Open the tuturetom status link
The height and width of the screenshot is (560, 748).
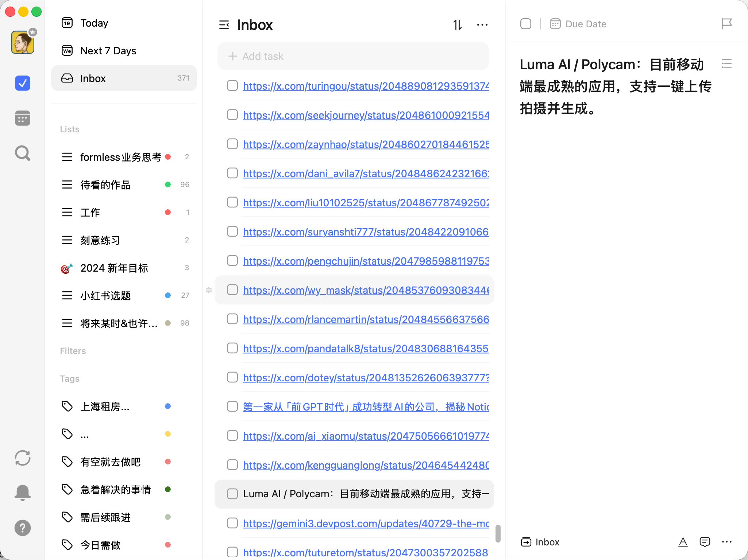(x=366, y=553)
